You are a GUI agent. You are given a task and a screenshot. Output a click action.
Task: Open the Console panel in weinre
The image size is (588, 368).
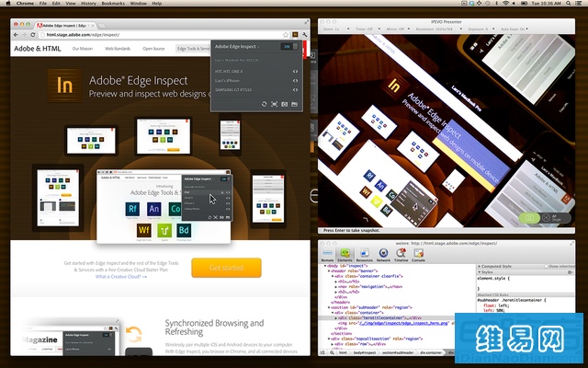coord(418,255)
